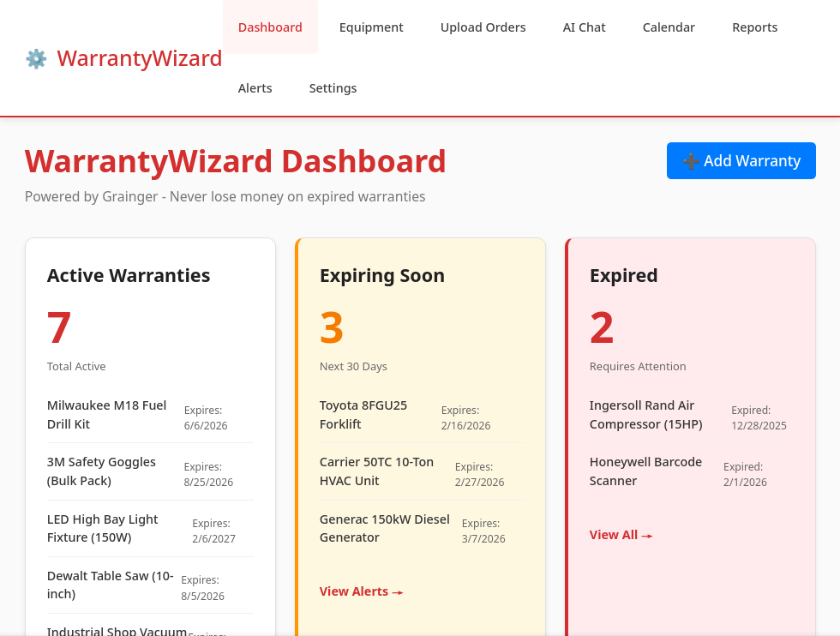Image resolution: width=840 pixels, height=636 pixels.
Task: Open Upload Orders in navigation
Action: pos(483,27)
